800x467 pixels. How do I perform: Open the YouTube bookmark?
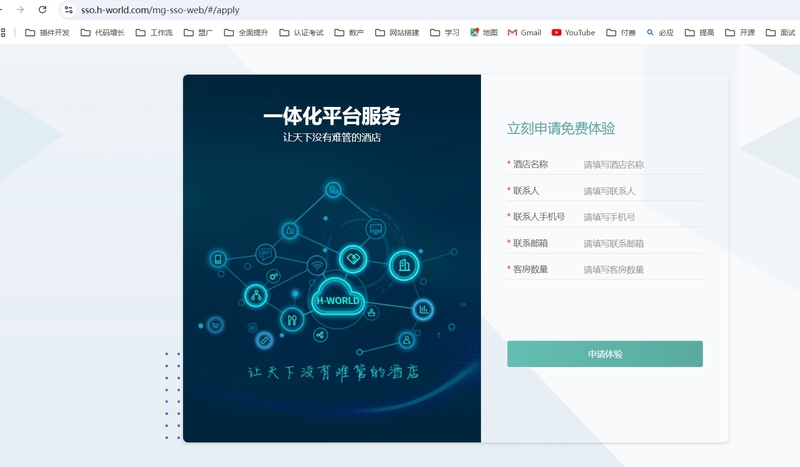[573, 33]
